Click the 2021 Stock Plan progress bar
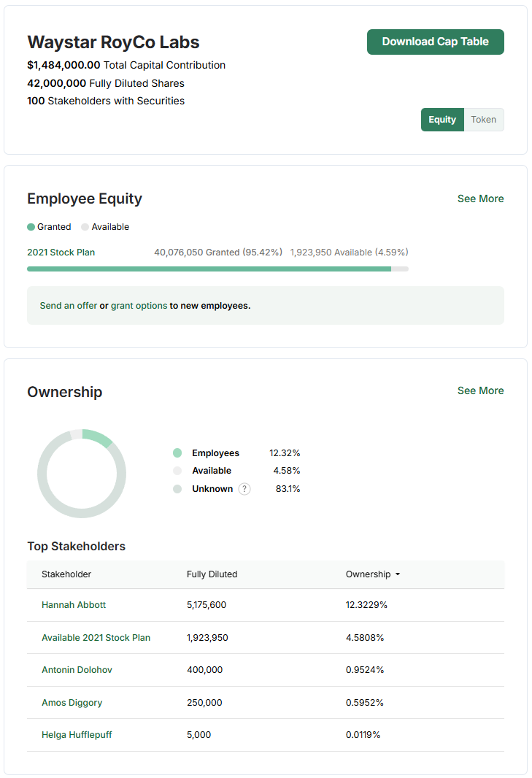Screen dimensions: 532x778 (218, 269)
